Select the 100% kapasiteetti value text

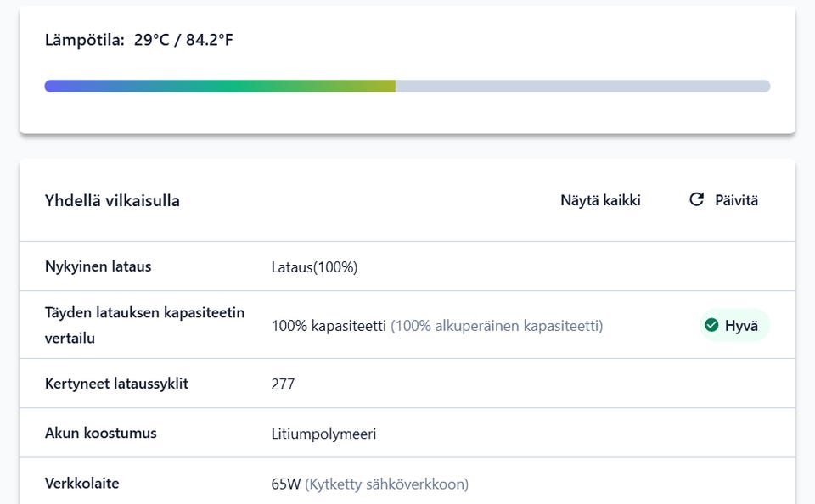tap(329, 326)
